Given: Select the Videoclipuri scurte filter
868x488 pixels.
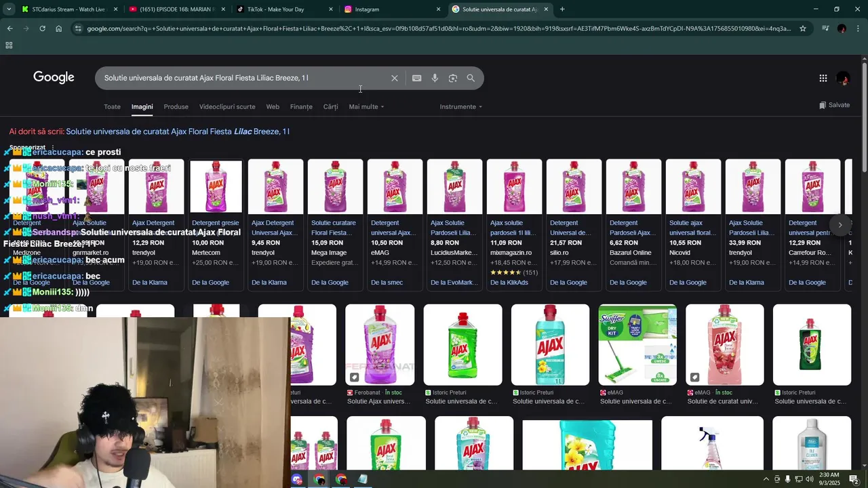Looking at the screenshot, I should (x=227, y=106).
